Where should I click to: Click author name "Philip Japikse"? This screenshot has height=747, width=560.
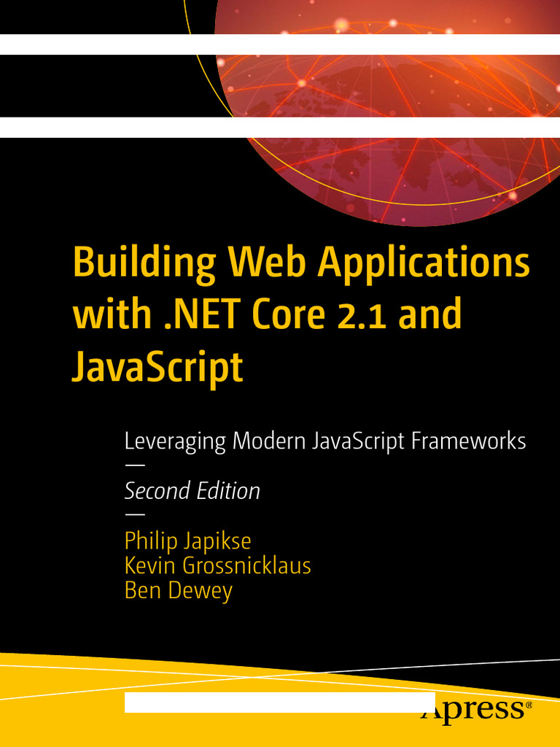(x=187, y=542)
